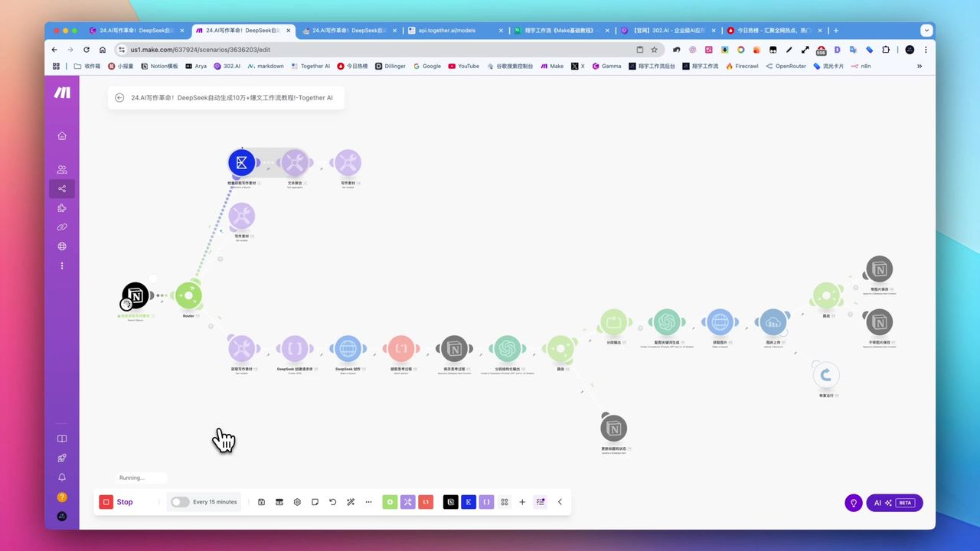Collapse bottom toolbar with left chevron
The image size is (980, 551).
click(560, 502)
